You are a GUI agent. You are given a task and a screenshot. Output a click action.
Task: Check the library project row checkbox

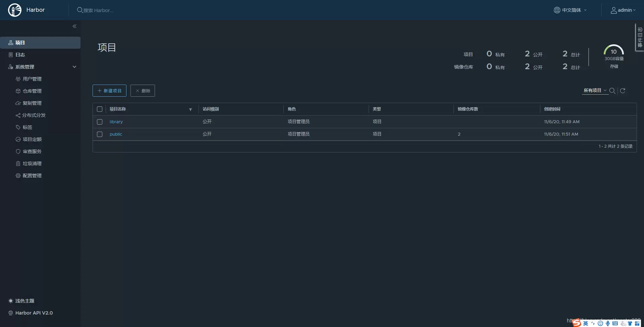pyautogui.click(x=100, y=122)
